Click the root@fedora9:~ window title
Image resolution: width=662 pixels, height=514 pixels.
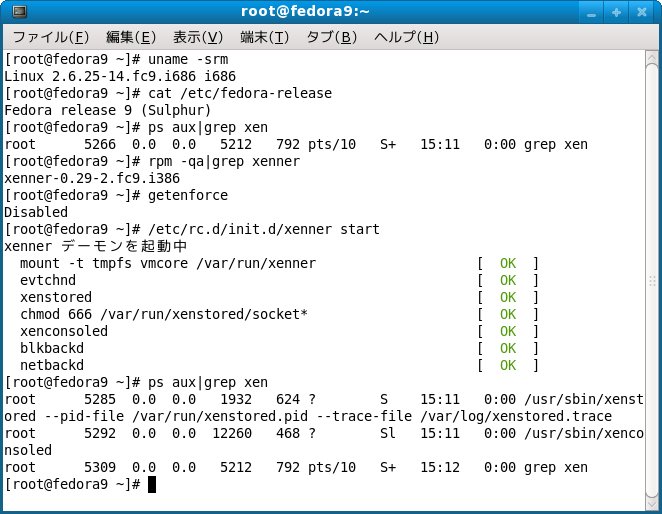pyautogui.click(x=305, y=11)
